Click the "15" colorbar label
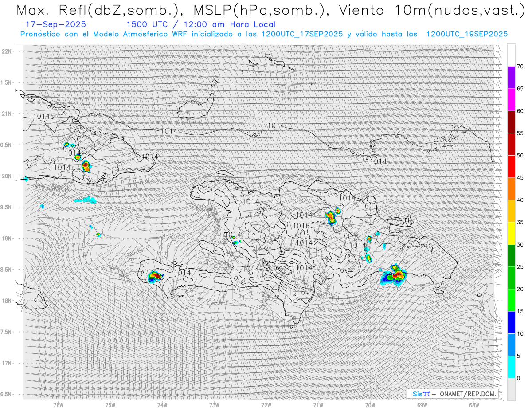The image size is (532, 411). coord(520,311)
